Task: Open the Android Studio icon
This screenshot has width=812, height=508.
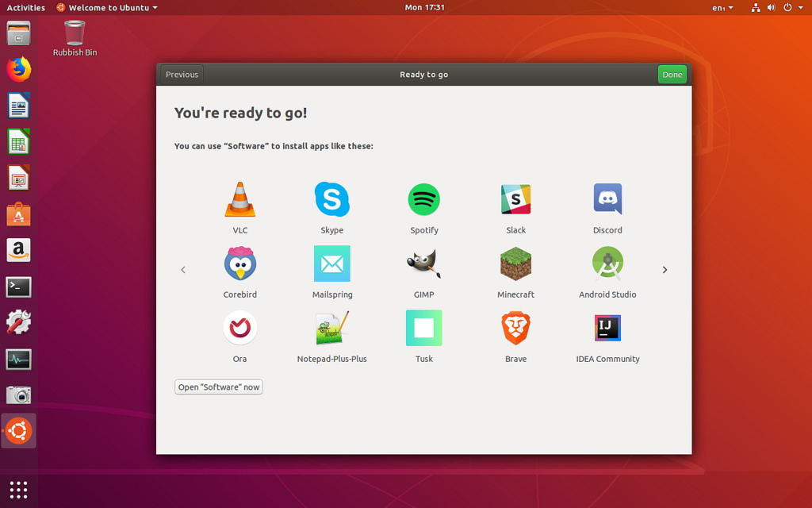Action: [x=607, y=263]
